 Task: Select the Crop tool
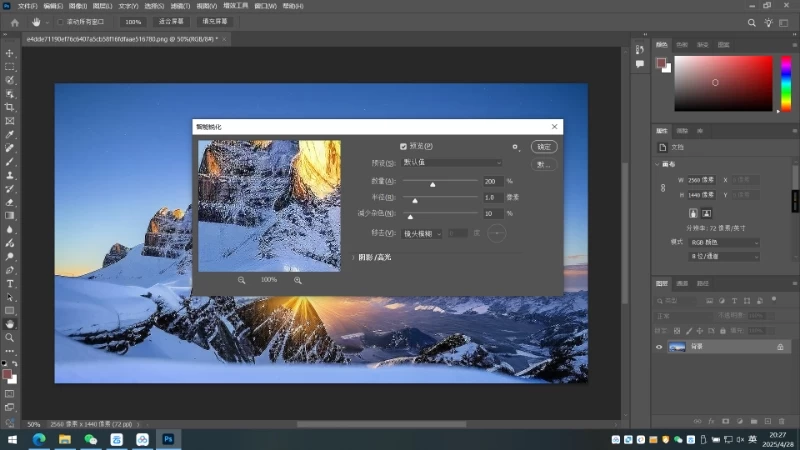click(10, 107)
